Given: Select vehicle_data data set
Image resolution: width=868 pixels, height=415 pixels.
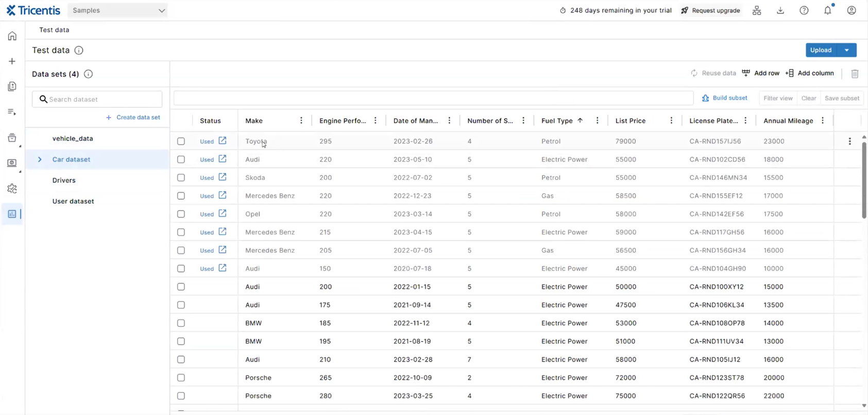Looking at the screenshot, I should [x=73, y=139].
